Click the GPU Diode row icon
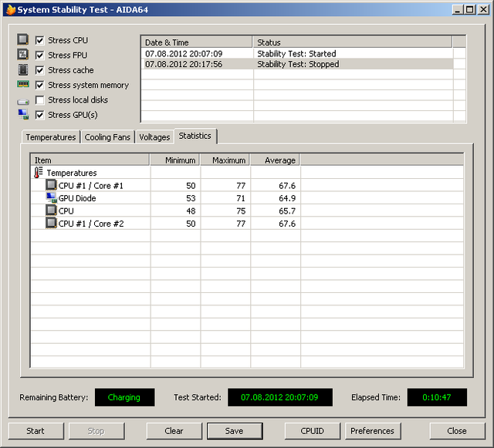Image resolution: width=494 pixels, height=448 pixels. tap(51, 198)
